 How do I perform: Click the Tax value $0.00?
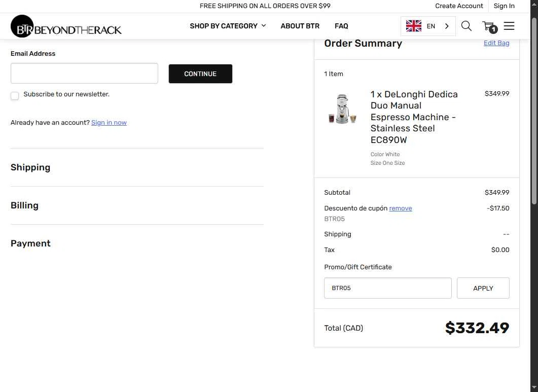coord(500,250)
